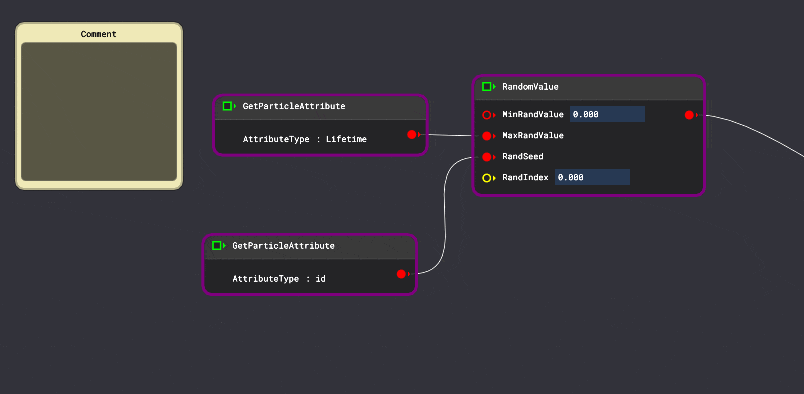Select title of the id GetParticleAttribute node
The image size is (804, 394).
tap(284, 246)
